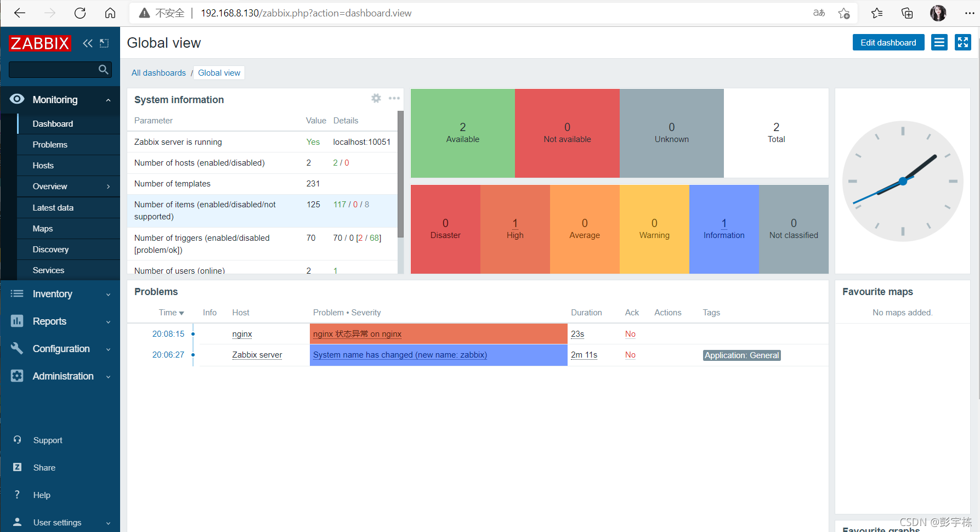
Task: Click the Help question mark icon
Action: (x=18, y=495)
